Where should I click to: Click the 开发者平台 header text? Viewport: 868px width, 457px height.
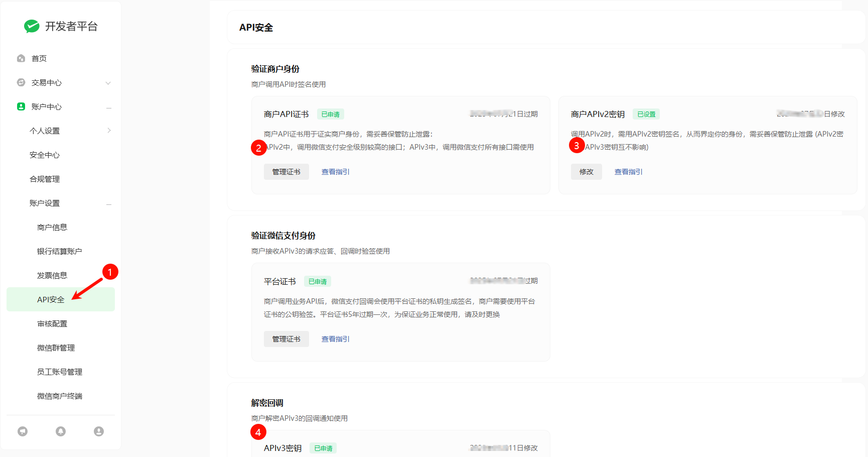tap(71, 26)
